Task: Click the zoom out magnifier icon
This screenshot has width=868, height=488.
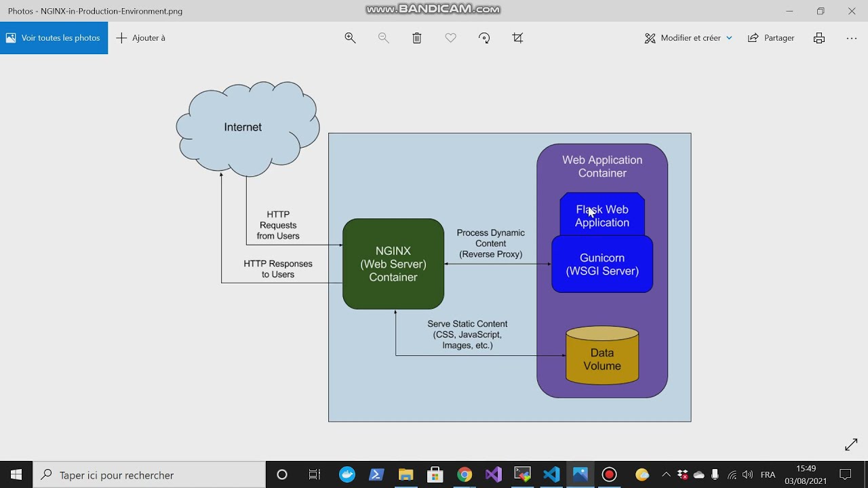Action: [384, 38]
